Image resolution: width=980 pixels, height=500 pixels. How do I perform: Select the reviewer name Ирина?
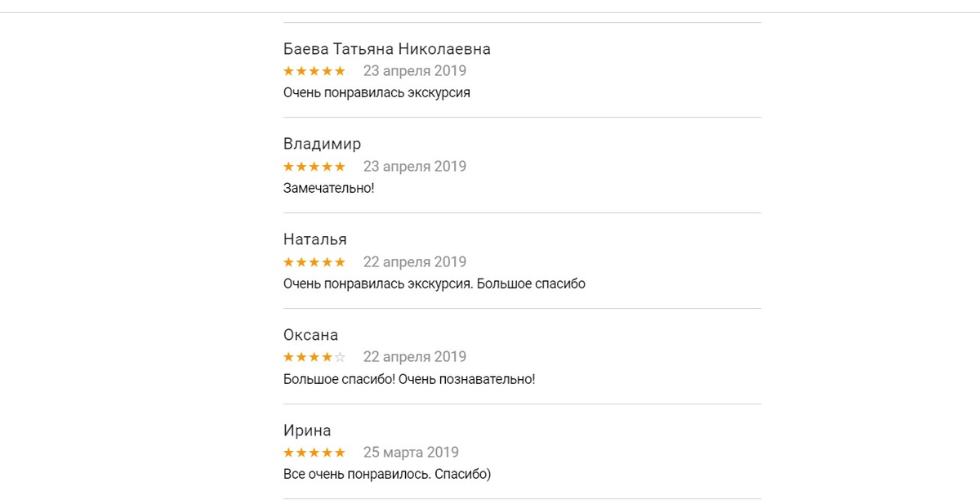[307, 431]
